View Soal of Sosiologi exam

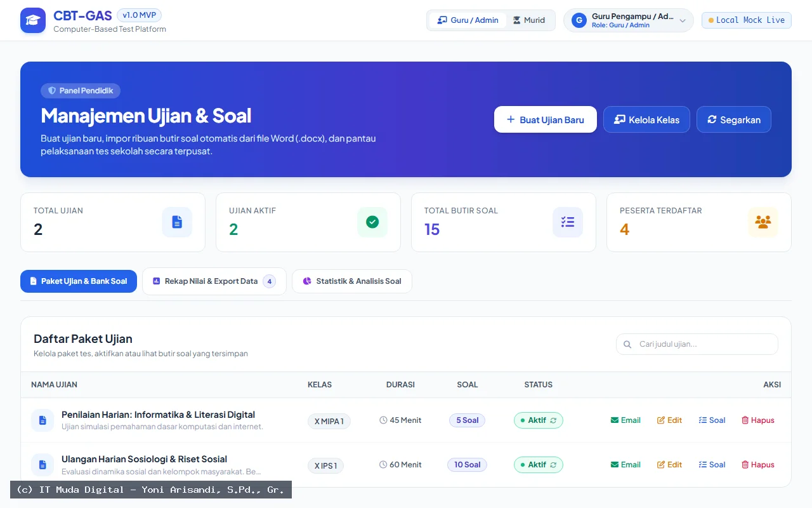pyautogui.click(x=712, y=465)
